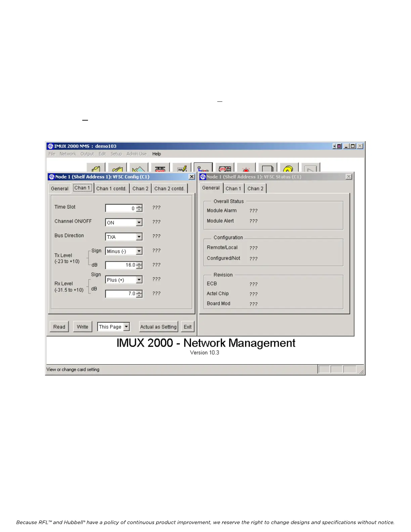Viewport: 411px width, 532px height.
Task: Open the Admin Use menu
Action: click(137, 154)
